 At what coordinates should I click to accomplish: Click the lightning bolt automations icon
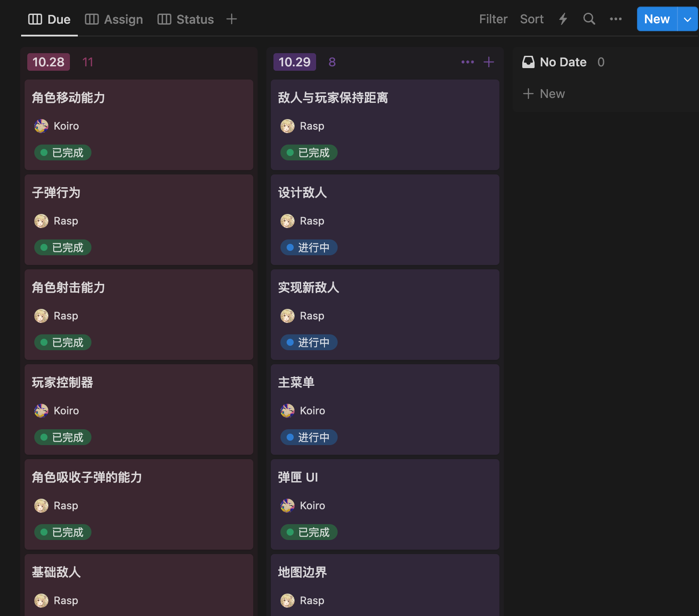pyautogui.click(x=563, y=19)
